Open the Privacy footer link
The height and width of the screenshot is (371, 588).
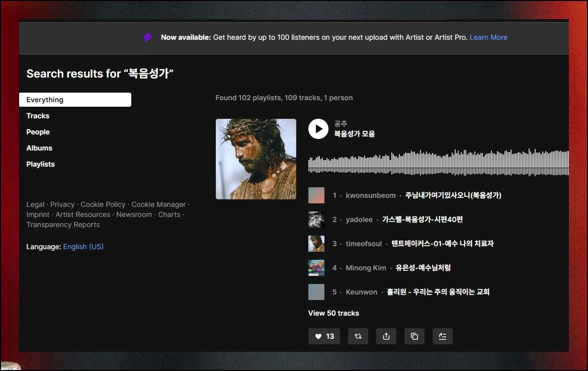tap(62, 204)
